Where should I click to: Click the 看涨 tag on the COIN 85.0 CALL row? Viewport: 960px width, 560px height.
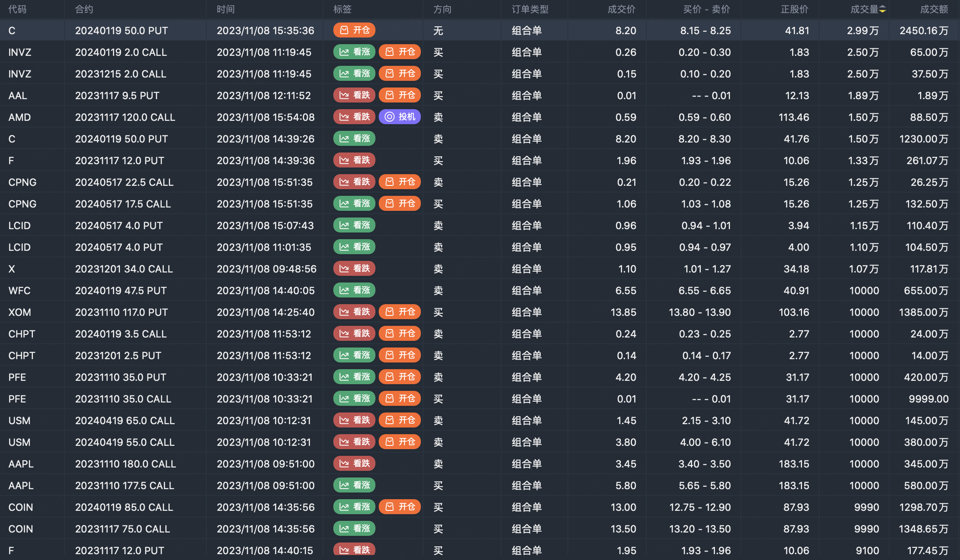354,507
